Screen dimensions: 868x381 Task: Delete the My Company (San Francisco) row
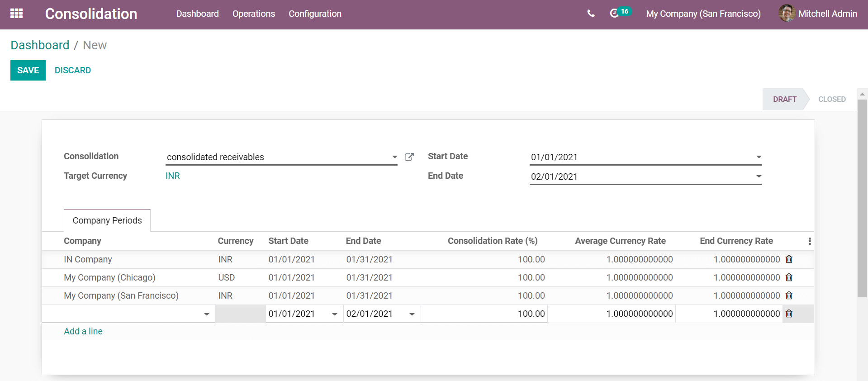[789, 295]
